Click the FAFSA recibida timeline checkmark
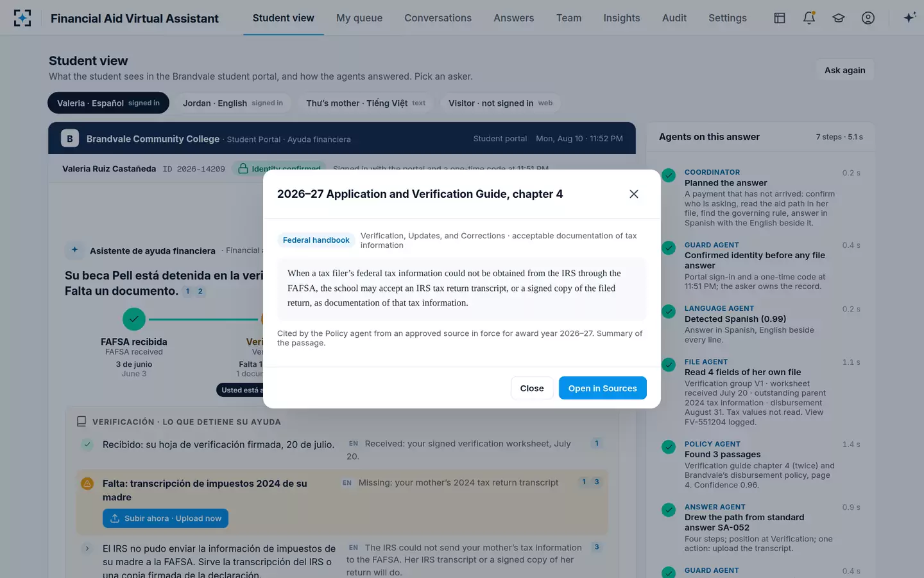 (x=134, y=319)
